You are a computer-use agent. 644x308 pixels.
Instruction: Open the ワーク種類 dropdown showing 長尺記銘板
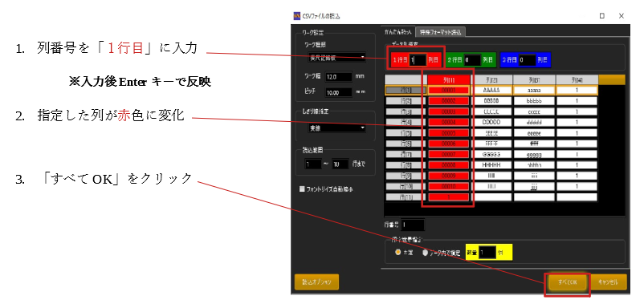(x=336, y=57)
